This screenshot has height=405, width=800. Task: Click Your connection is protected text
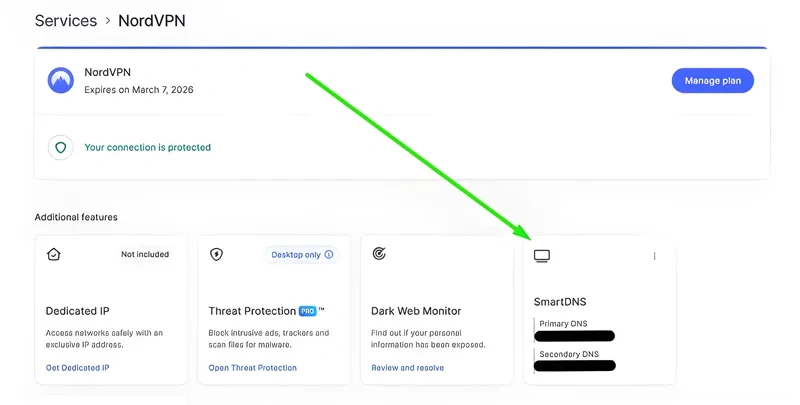(x=147, y=147)
